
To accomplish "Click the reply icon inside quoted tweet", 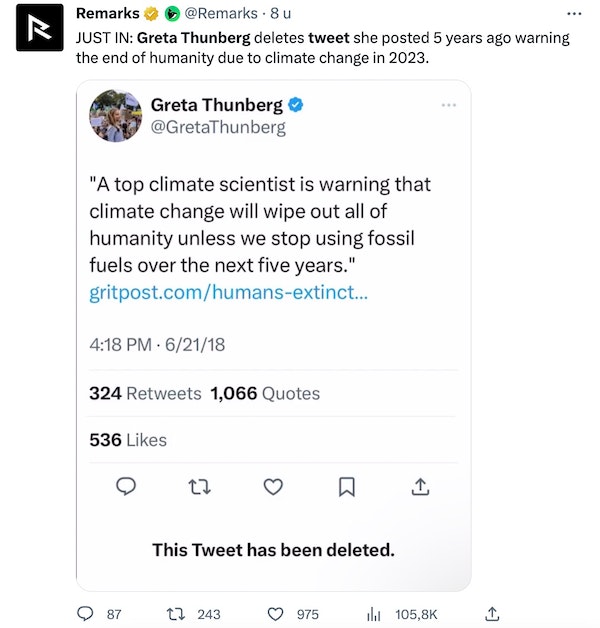I will (x=126, y=487).
